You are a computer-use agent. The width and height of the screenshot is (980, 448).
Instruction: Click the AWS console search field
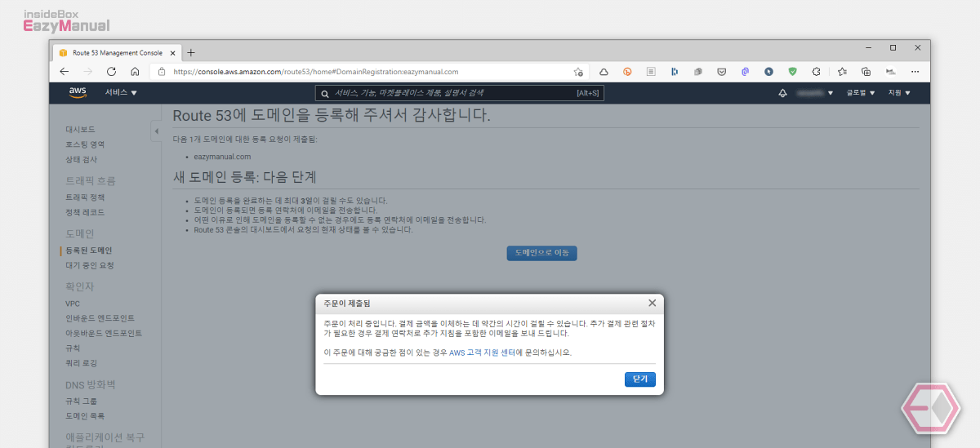(x=460, y=93)
